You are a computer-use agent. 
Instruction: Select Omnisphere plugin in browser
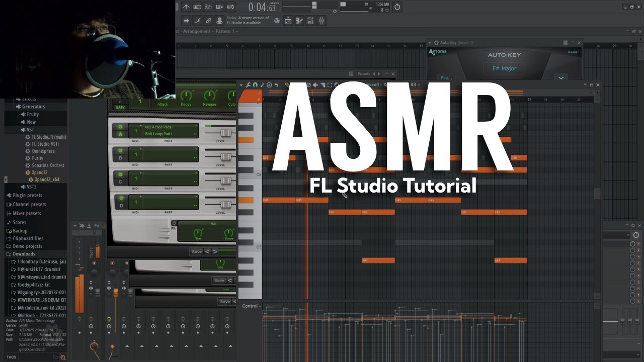point(43,151)
